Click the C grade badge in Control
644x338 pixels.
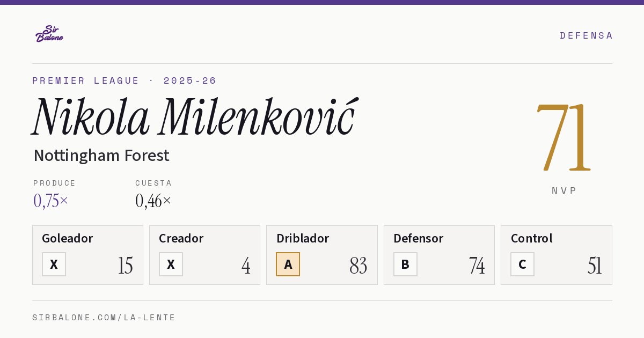click(522, 264)
